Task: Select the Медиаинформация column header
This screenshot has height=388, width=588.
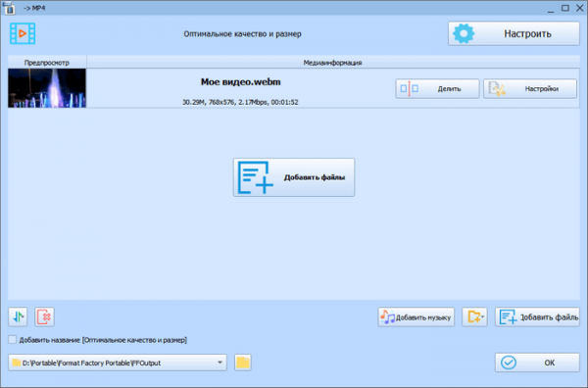Action: (332, 63)
